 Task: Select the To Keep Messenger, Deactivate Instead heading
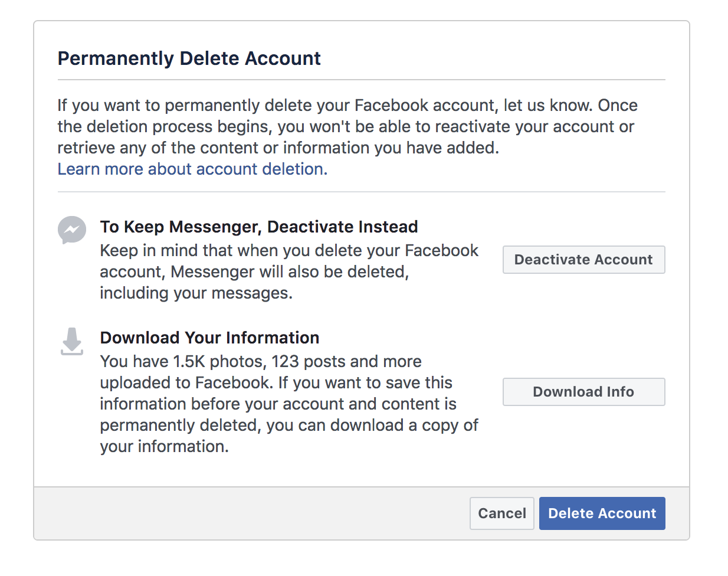click(259, 227)
